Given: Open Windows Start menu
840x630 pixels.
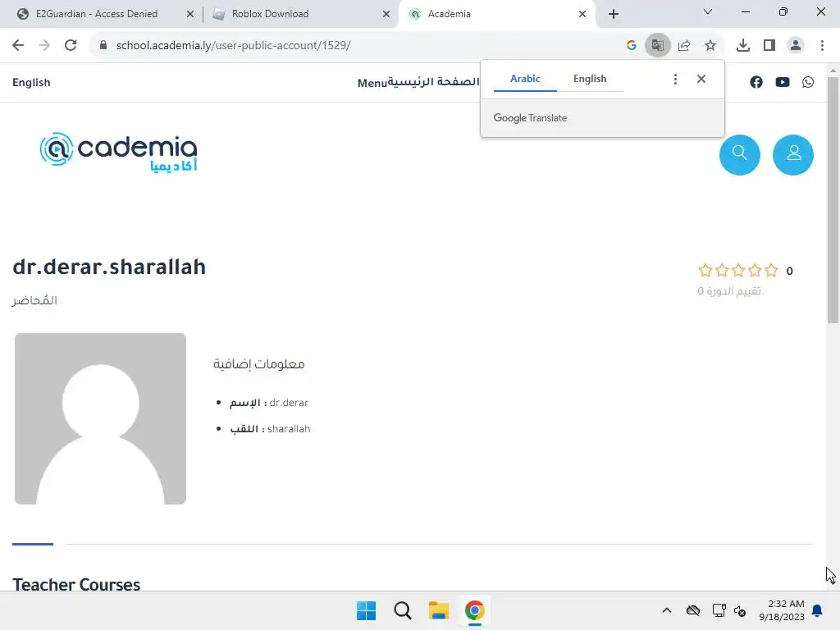Looking at the screenshot, I should tap(367, 610).
